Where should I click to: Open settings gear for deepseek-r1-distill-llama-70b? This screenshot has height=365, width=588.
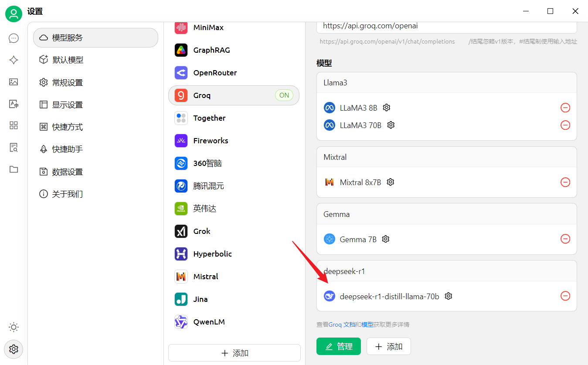click(449, 296)
